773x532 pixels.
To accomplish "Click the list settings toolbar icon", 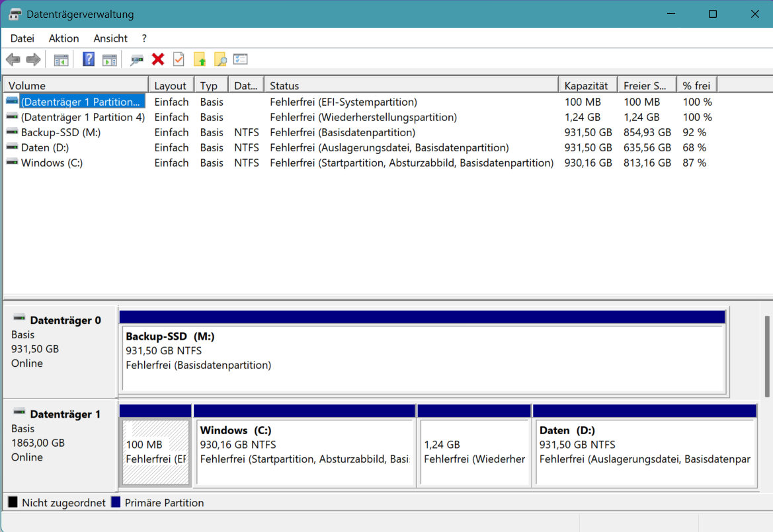I will click(x=240, y=59).
